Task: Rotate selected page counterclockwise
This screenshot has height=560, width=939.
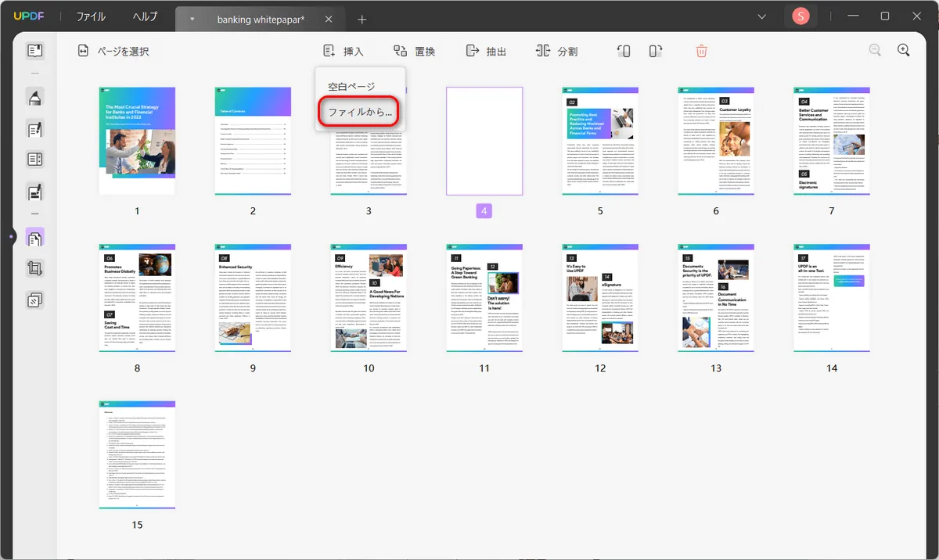Action: click(624, 52)
